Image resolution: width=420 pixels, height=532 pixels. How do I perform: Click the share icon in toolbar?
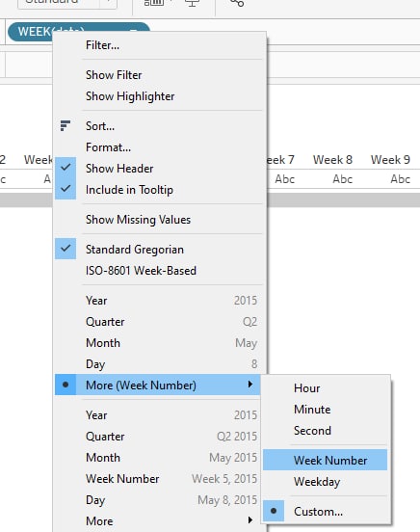click(x=236, y=3)
